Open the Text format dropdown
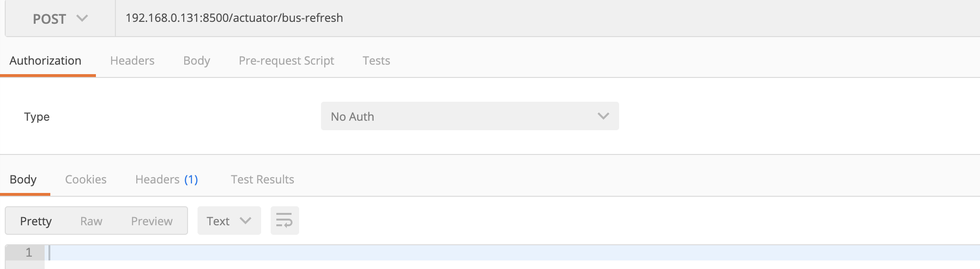980x269 pixels. [229, 221]
